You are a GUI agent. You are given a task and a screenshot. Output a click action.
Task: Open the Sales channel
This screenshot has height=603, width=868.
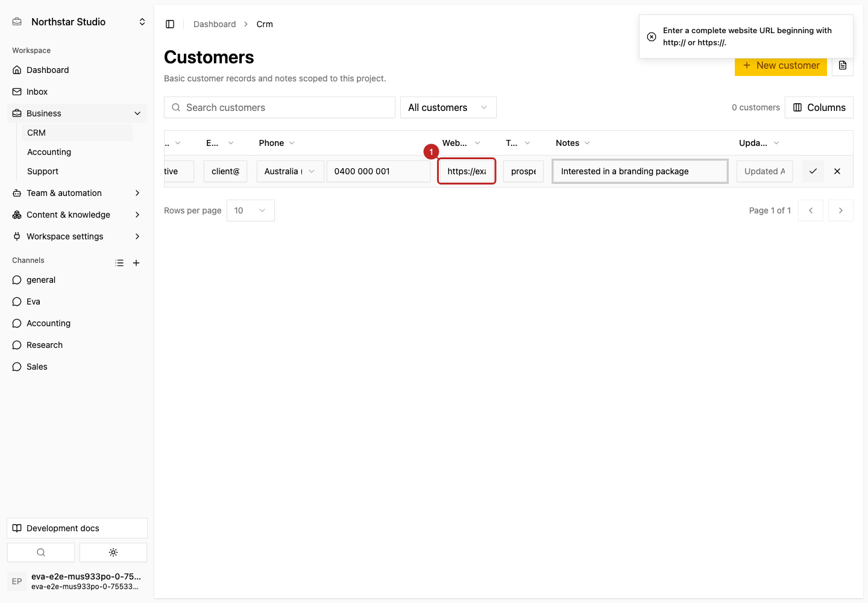point(77,367)
